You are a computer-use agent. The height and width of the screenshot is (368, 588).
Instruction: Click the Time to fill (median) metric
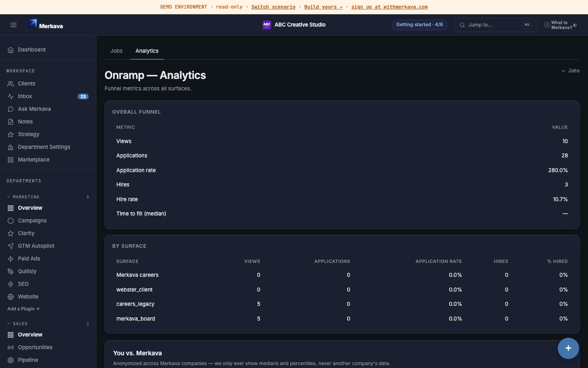pyautogui.click(x=141, y=214)
